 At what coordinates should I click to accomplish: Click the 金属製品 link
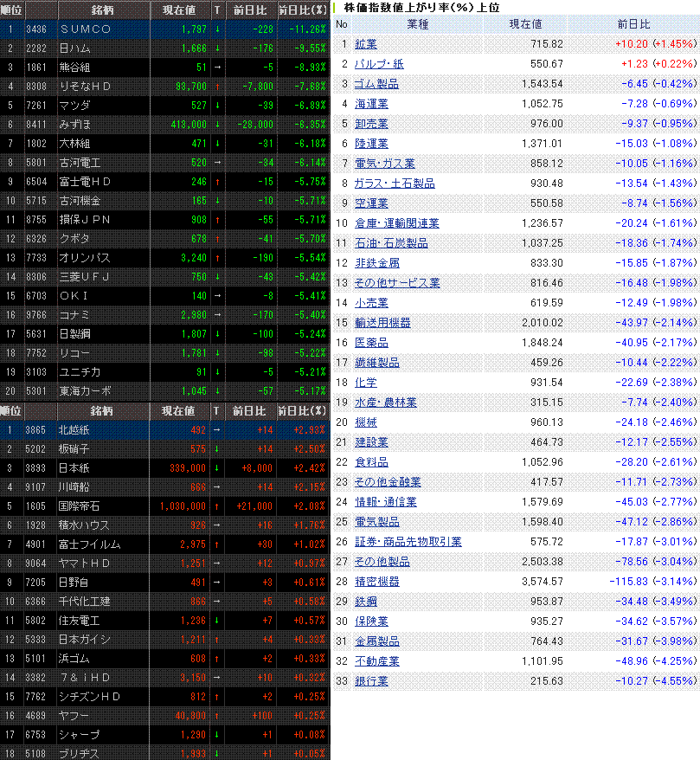tap(377, 641)
